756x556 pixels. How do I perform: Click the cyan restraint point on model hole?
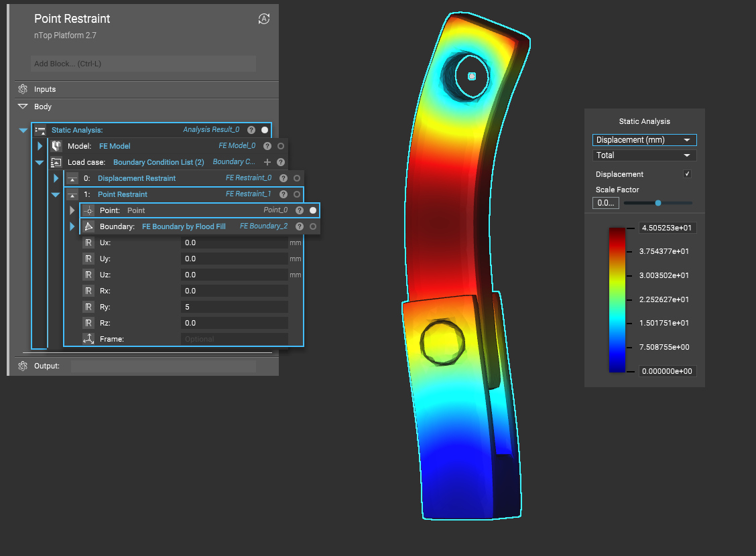472,76
